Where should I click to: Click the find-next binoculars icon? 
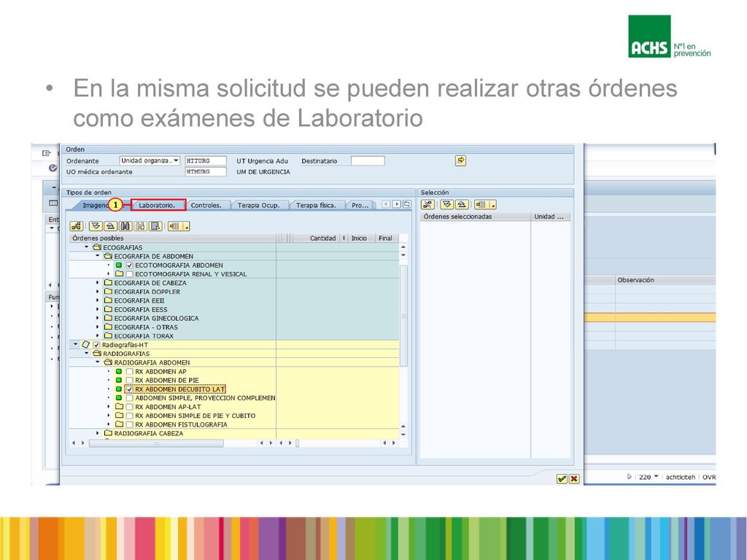tap(141, 226)
